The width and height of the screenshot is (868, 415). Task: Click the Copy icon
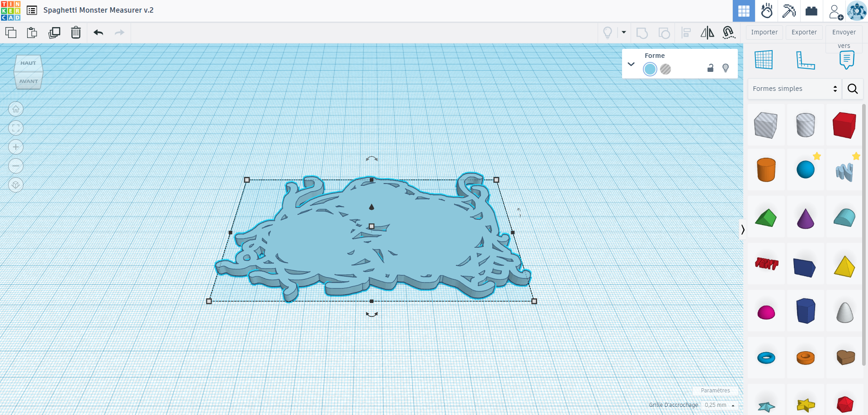(11, 33)
